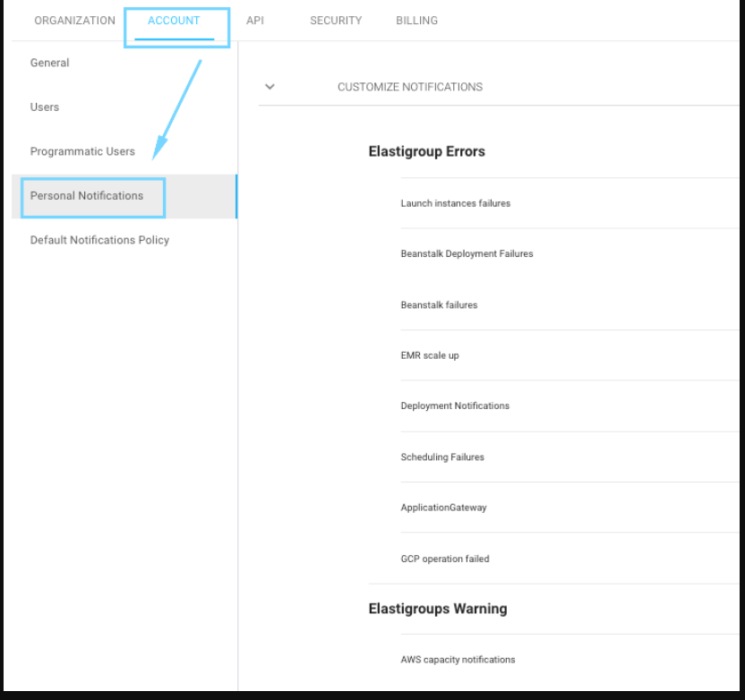
Task: Select Deployment Notifications entry
Action: (455, 406)
